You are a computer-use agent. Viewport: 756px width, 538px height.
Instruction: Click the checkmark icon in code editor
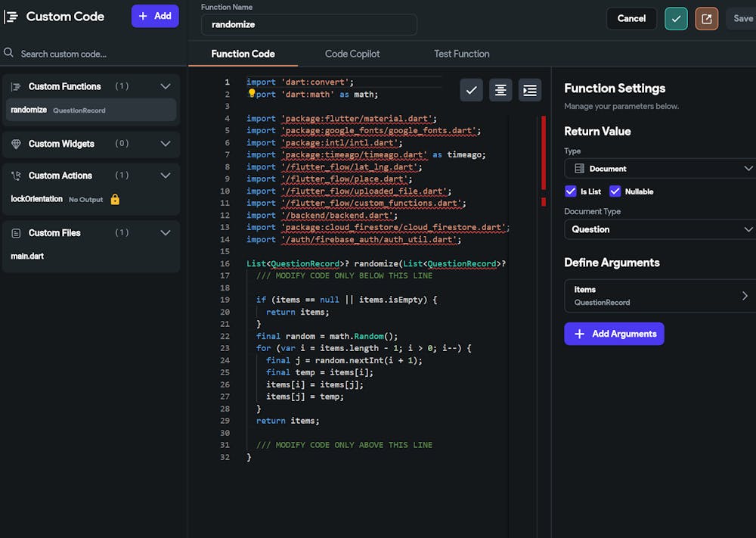pos(471,90)
